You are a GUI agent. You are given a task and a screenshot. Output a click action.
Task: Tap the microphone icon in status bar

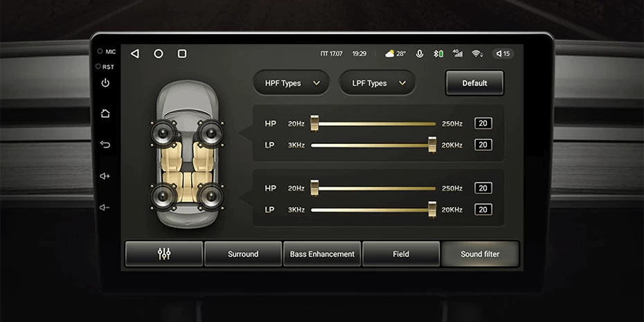point(420,53)
